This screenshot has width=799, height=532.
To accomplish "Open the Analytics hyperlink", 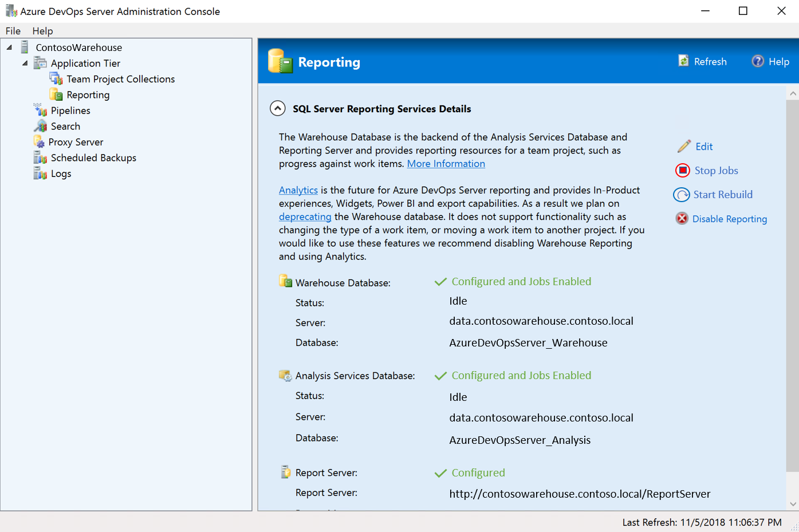I will point(298,190).
